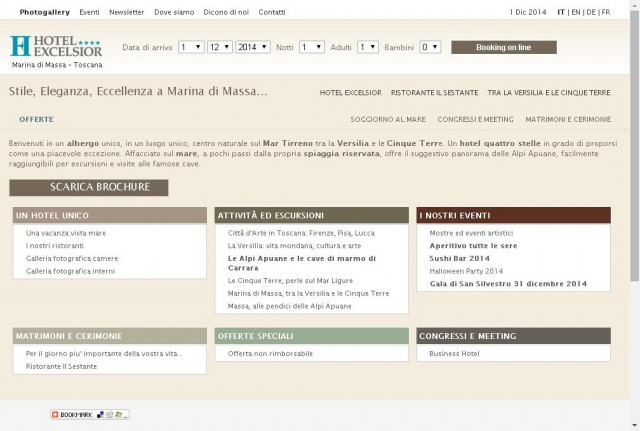
Task: Click the Matrimoni e Cerimonie box header
Action: (x=110, y=336)
